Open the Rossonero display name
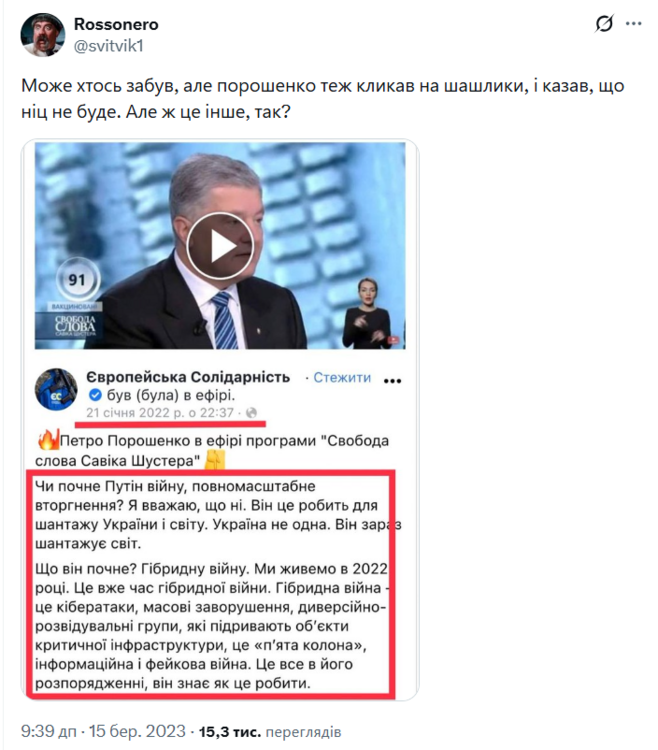658x750 pixels. pos(116,24)
